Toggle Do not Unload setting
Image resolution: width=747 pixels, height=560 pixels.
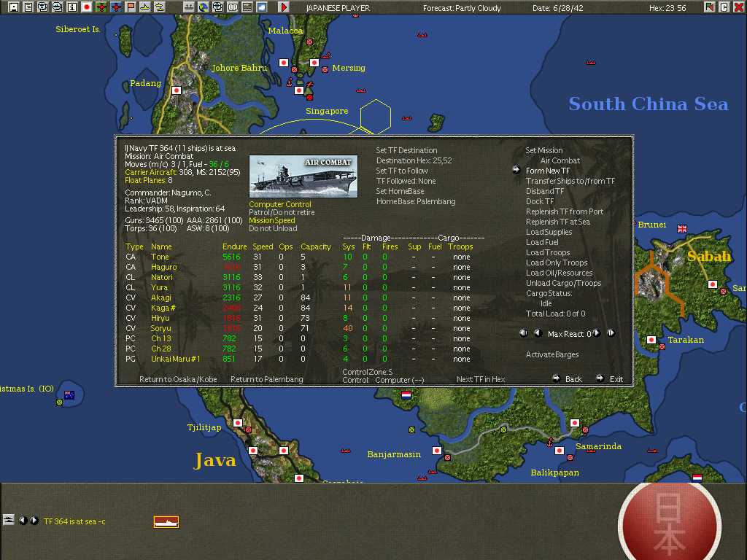[x=273, y=228]
